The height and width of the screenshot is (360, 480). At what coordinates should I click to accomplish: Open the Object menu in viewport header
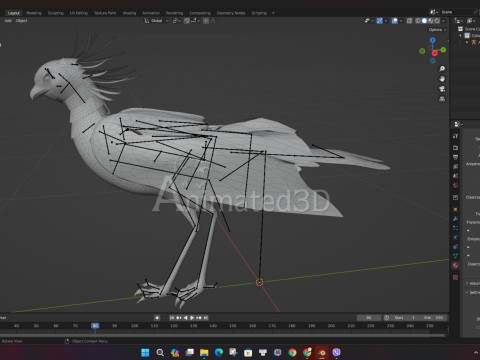[22, 21]
